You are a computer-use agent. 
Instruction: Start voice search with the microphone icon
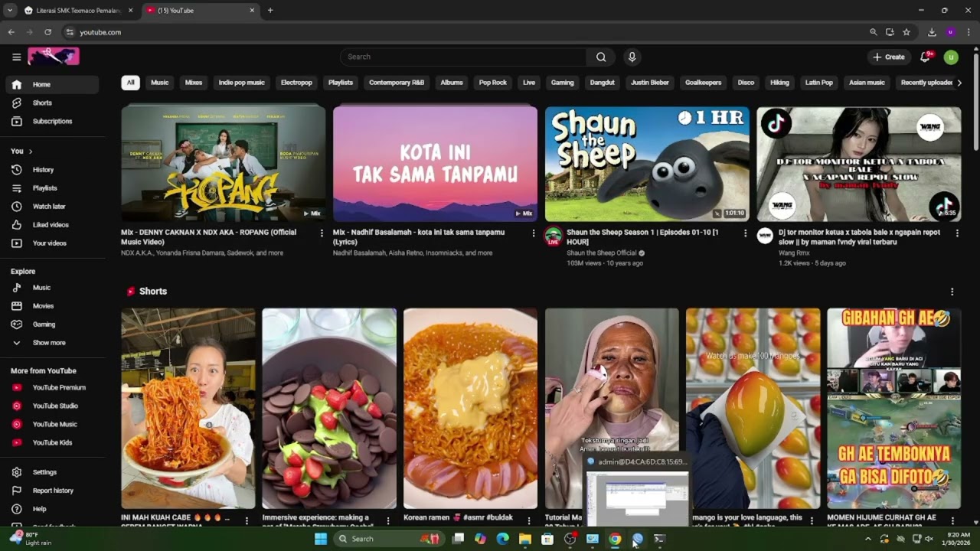point(632,57)
